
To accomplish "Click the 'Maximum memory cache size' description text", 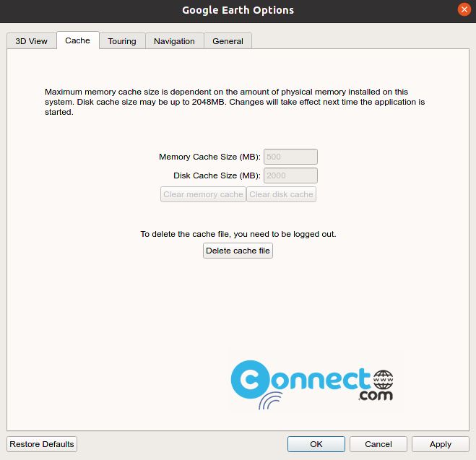I will (x=235, y=102).
